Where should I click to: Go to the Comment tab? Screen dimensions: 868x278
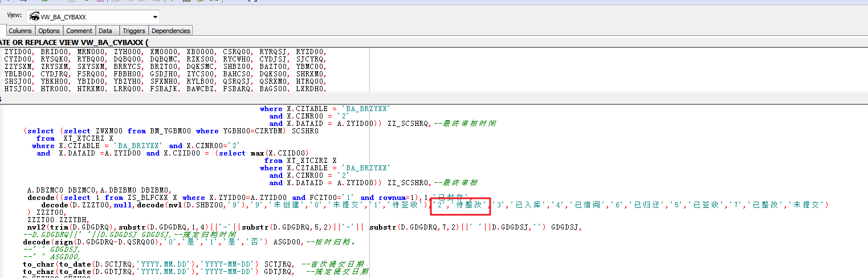click(x=79, y=31)
